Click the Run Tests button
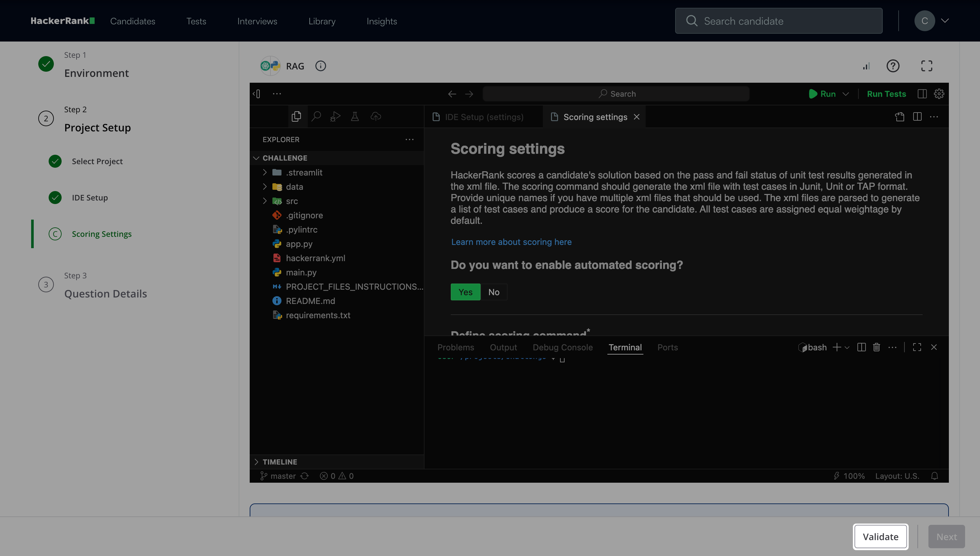 point(886,94)
